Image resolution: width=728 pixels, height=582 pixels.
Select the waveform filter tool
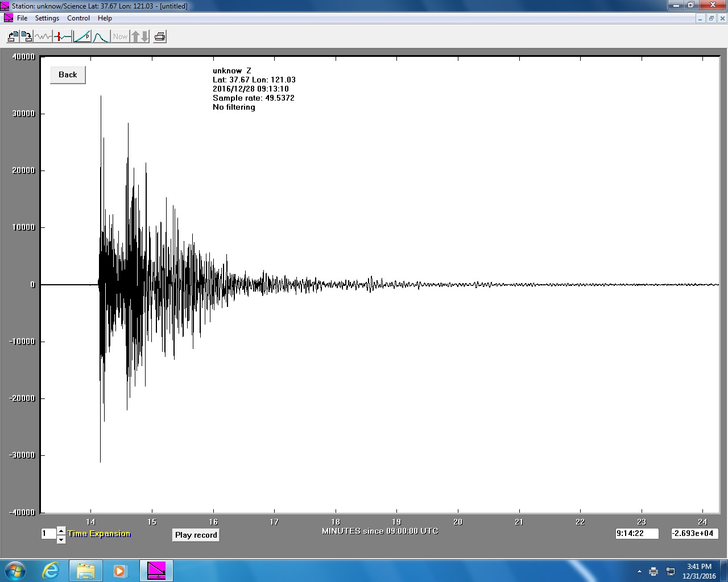pyautogui.click(x=42, y=36)
